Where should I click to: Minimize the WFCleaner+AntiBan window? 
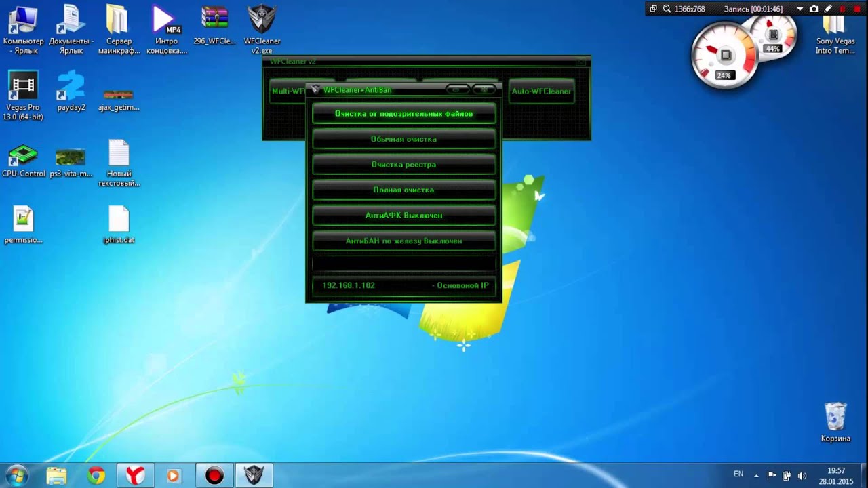pos(457,89)
